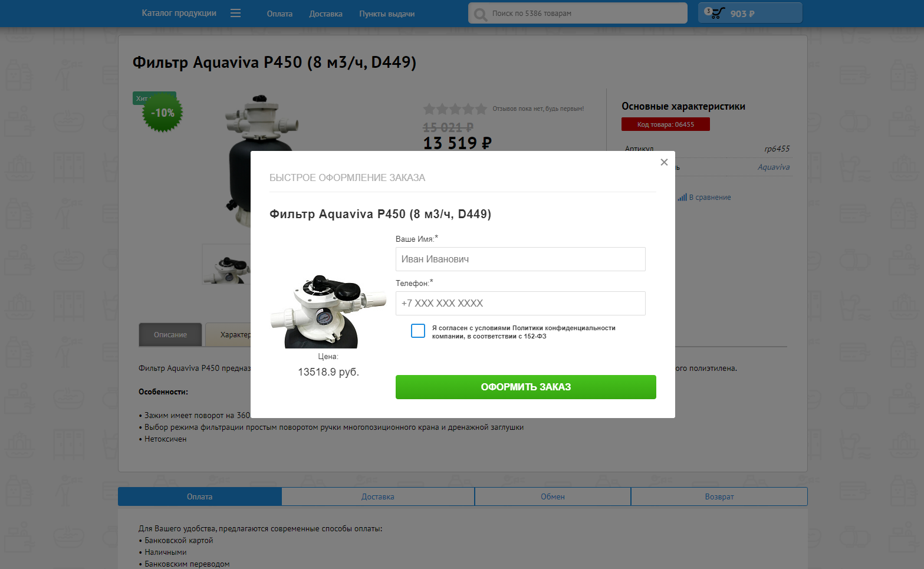Click "В сравнение" link
This screenshot has height=569, width=924.
tap(710, 198)
